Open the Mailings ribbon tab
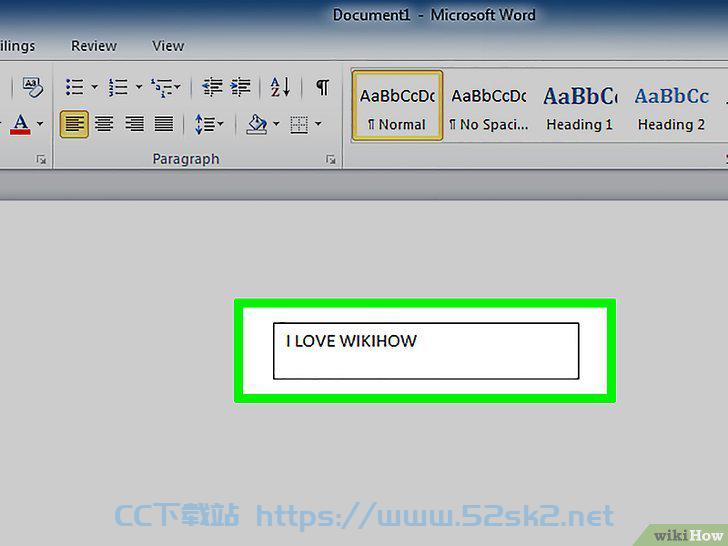This screenshot has height=546, width=728. [x=17, y=46]
